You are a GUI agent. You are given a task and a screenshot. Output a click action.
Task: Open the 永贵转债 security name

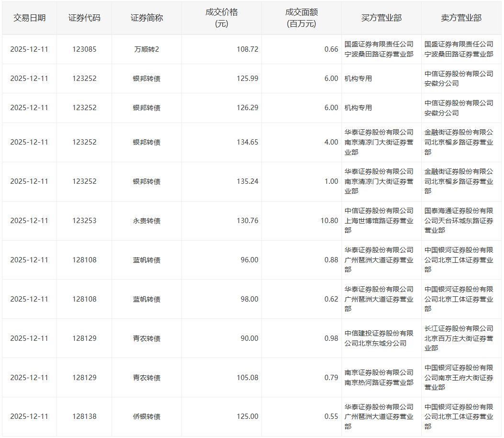(x=147, y=221)
